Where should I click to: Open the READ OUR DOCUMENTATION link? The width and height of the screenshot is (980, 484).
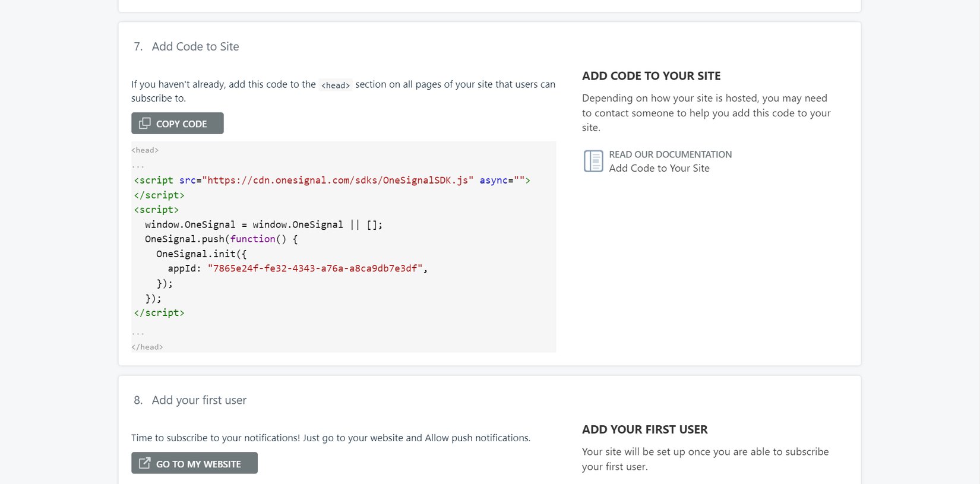tap(670, 154)
